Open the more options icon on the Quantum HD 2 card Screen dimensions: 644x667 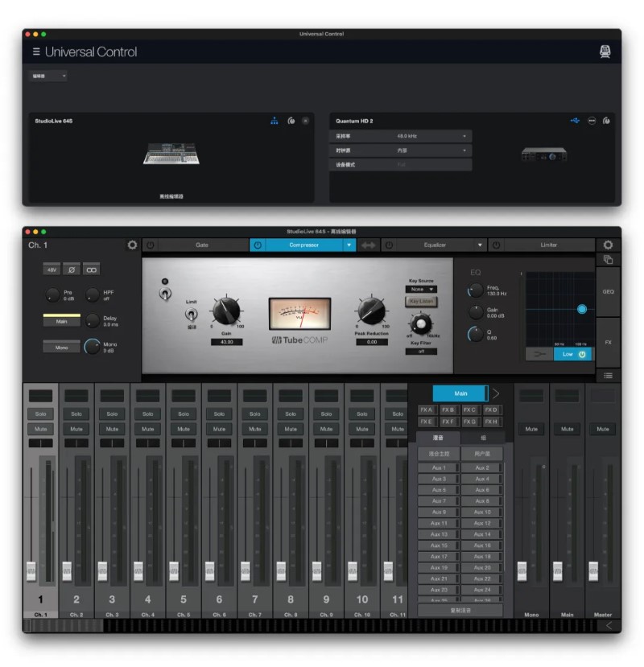[592, 121]
